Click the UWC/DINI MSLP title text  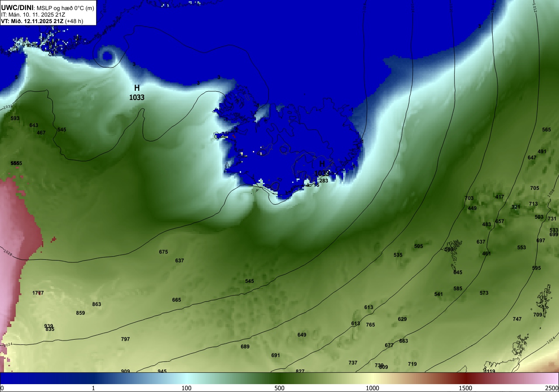pos(47,7)
